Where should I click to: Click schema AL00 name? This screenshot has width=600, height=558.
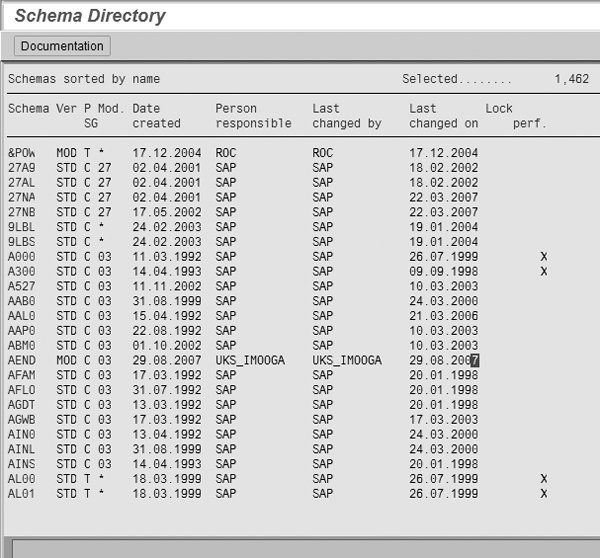coord(22,479)
